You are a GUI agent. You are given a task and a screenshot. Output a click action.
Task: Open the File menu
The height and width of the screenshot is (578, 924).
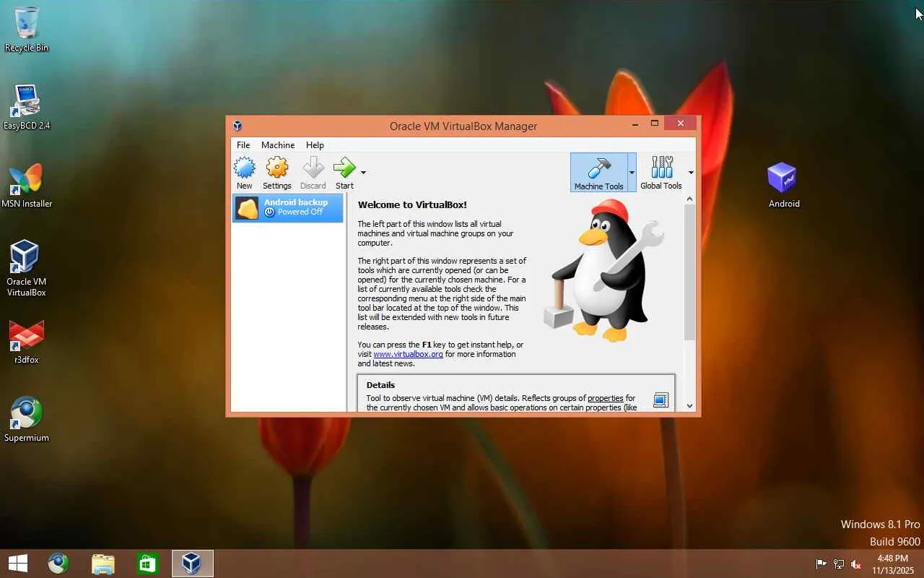(243, 144)
